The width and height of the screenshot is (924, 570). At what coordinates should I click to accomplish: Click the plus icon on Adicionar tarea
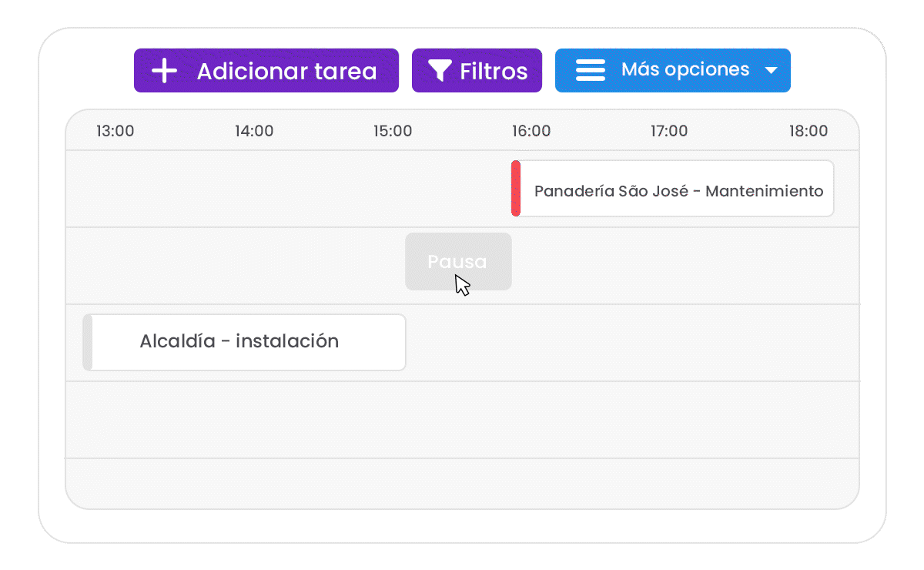(164, 71)
